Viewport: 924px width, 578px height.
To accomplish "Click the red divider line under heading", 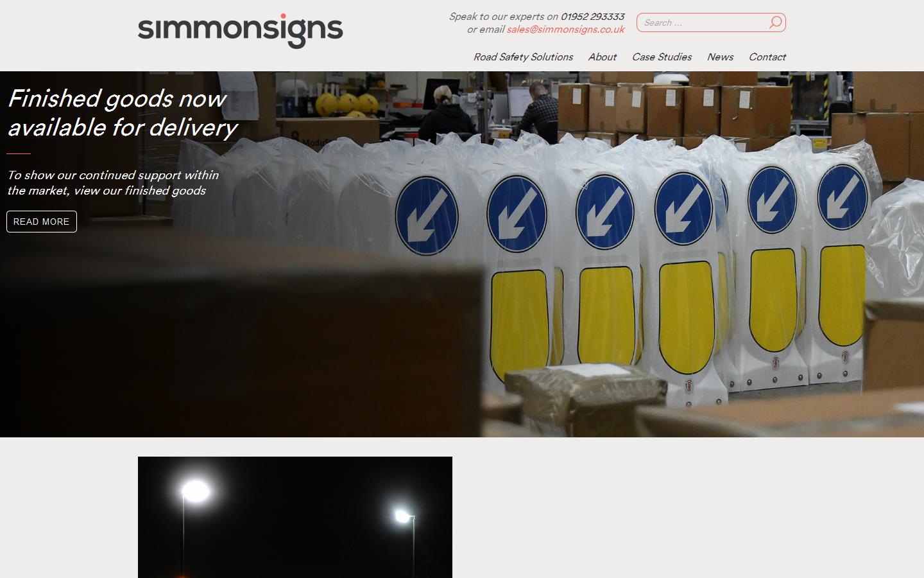I will coord(19,154).
